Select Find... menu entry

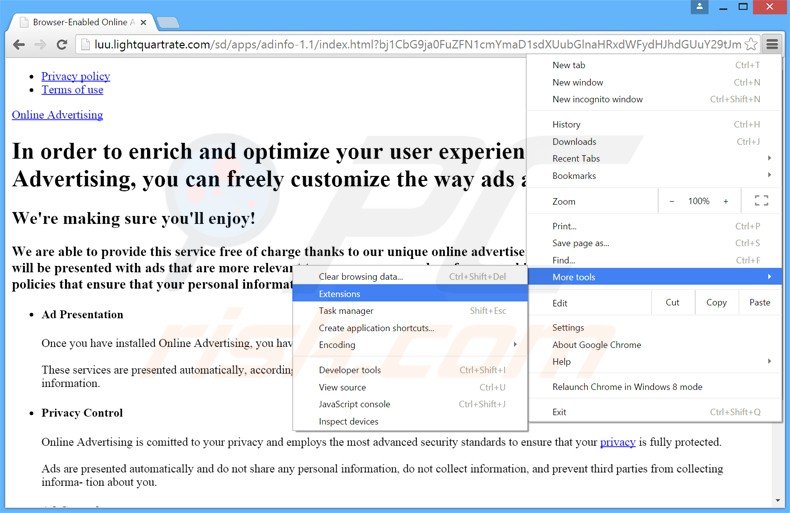pos(655,261)
